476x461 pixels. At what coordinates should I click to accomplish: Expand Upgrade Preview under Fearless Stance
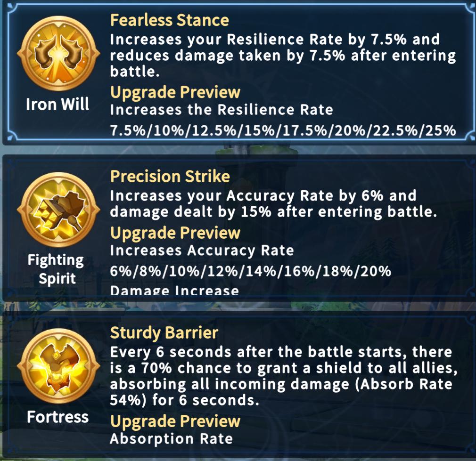[x=175, y=92]
